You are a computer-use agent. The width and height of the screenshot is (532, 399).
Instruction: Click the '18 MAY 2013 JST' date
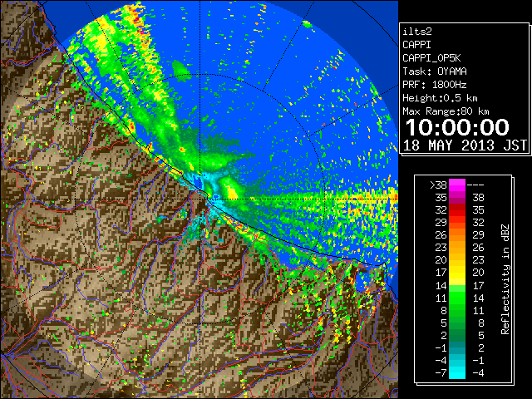[465, 145]
